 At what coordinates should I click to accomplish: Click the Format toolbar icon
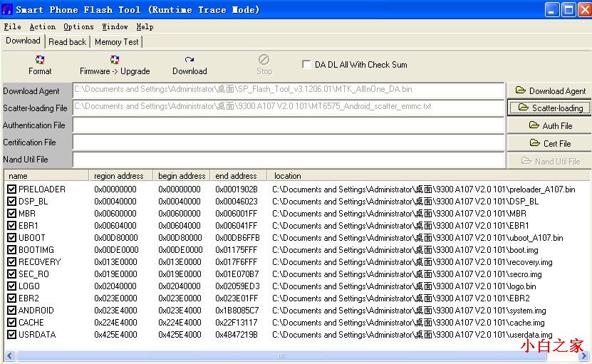[x=40, y=60]
